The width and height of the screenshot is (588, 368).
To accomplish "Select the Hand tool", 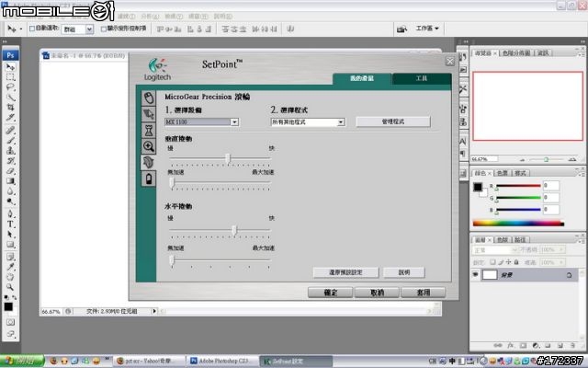I will click(10, 277).
